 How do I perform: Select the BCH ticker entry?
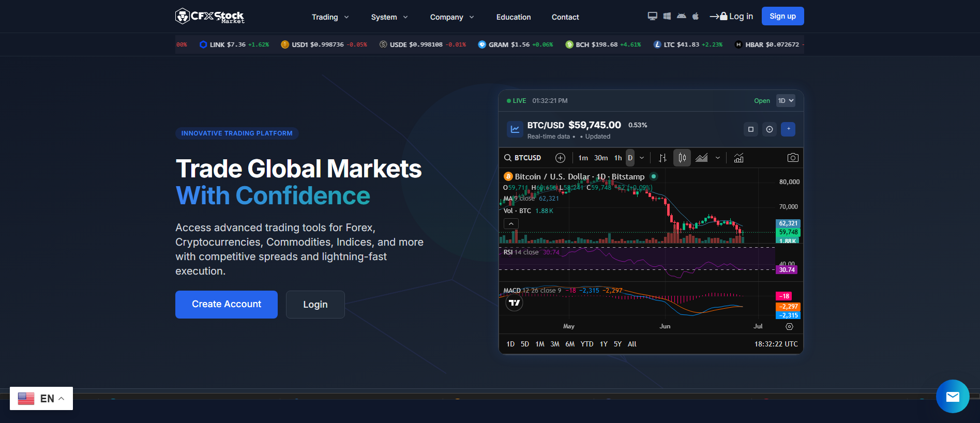[603, 44]
